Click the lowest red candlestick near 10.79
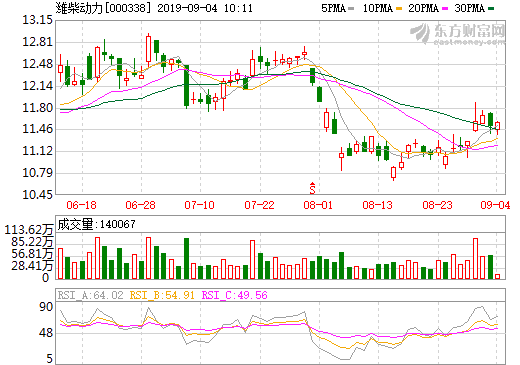This screenshot has height=365, width=520. (394, 173)
